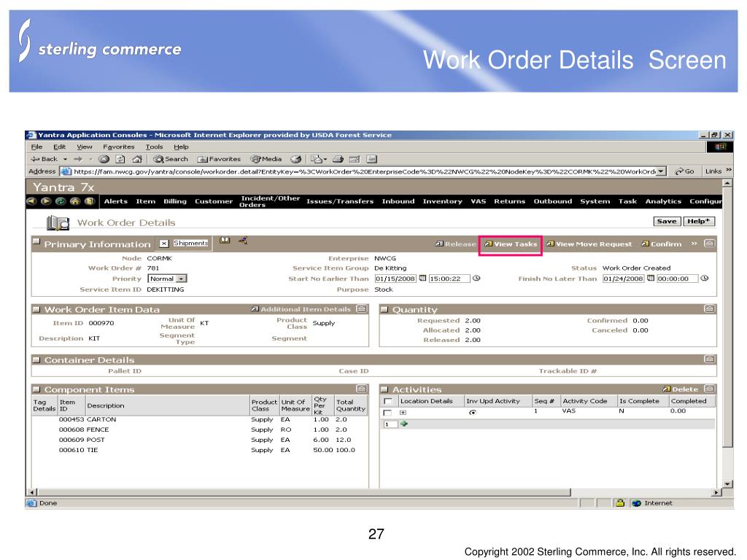Click the Yantra forward navigation arrow icon
747x560 pixels.
[46, 201]
